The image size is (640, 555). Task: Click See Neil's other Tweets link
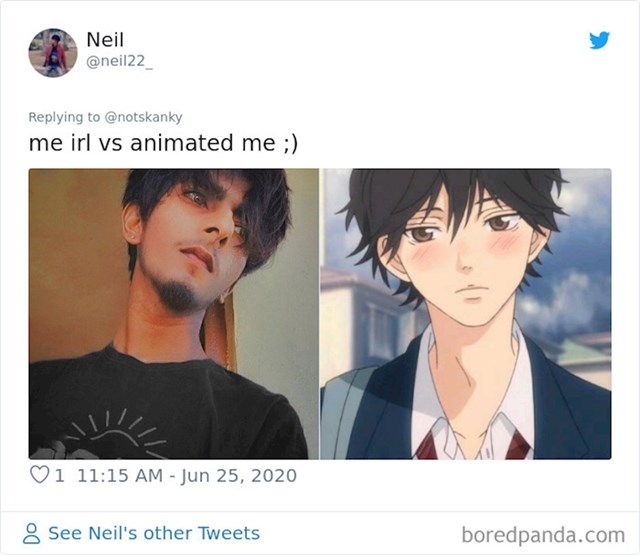[x=154, y=533]
